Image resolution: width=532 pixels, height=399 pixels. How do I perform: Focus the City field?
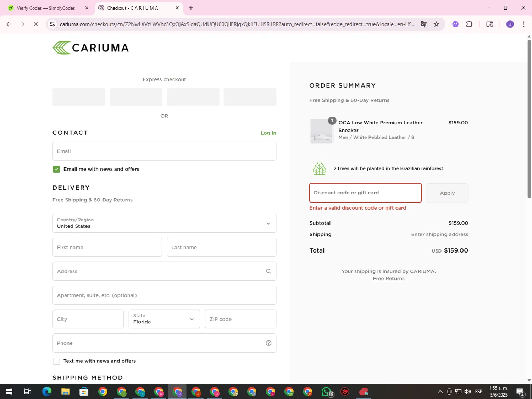click(88, 319)
